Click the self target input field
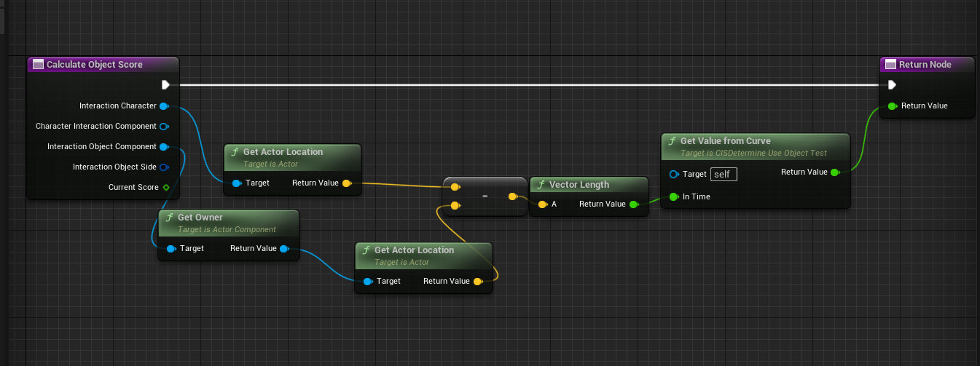980x366 pixels. point(724,175)
